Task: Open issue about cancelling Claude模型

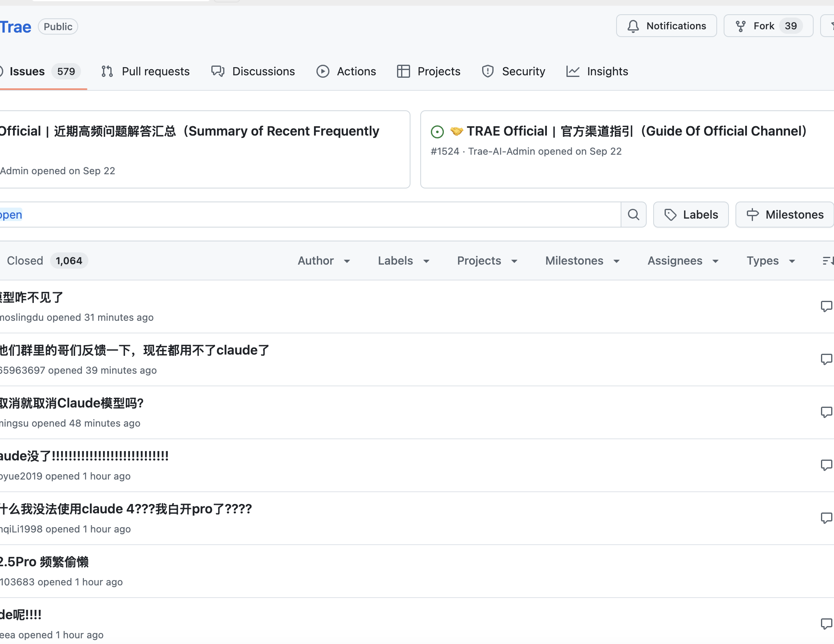Action: (72, 403)
